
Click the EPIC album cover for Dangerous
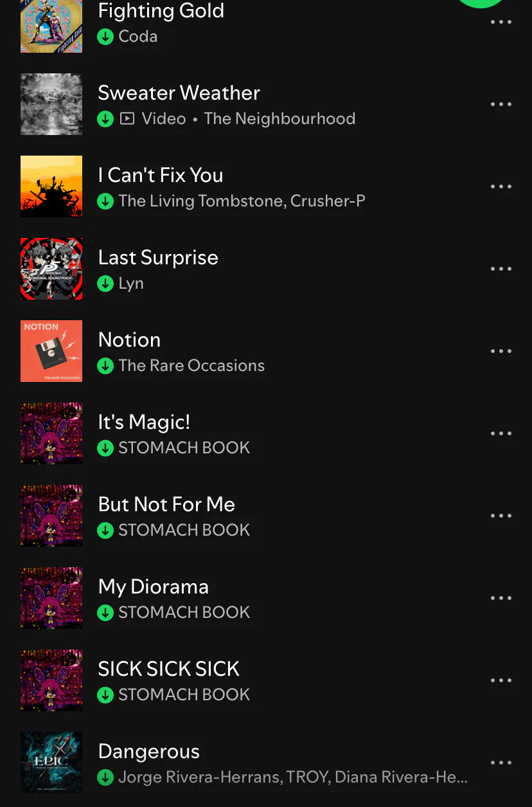click(x=51, y=763)
